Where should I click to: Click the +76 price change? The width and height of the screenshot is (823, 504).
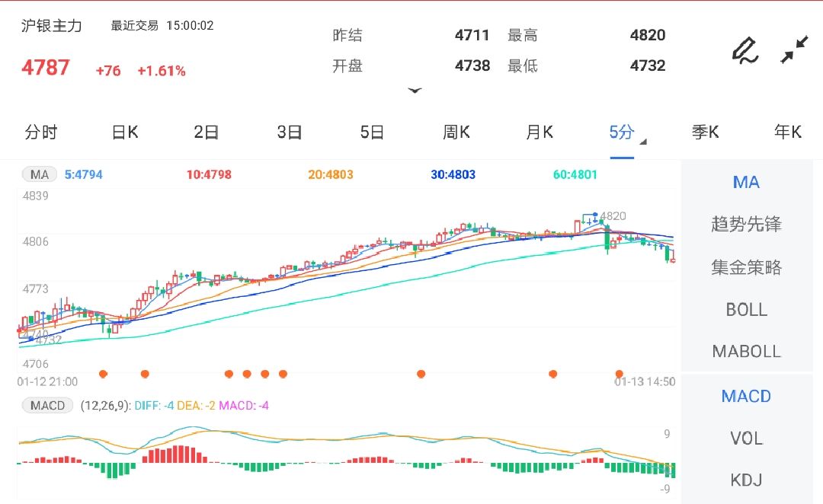[108, 71]
